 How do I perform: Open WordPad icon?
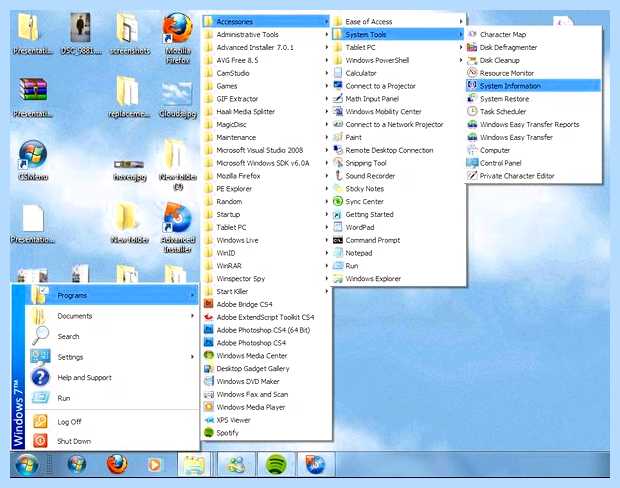tap(338, 227)
